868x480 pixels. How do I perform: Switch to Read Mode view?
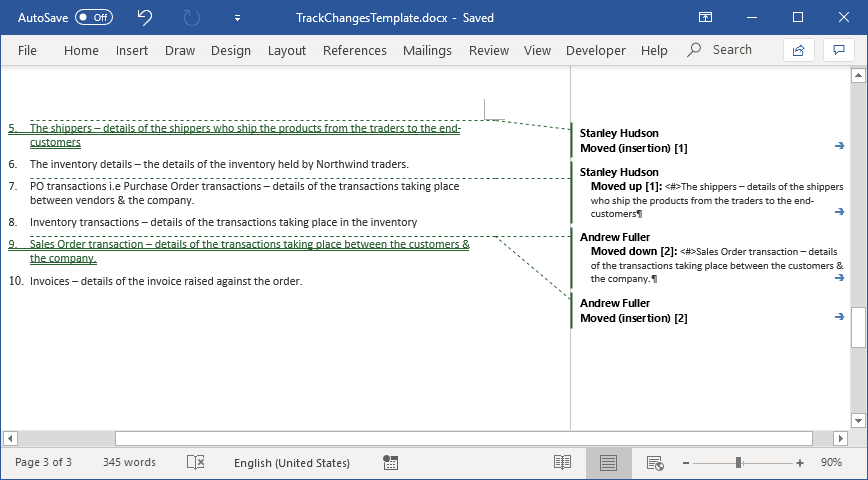563,463
